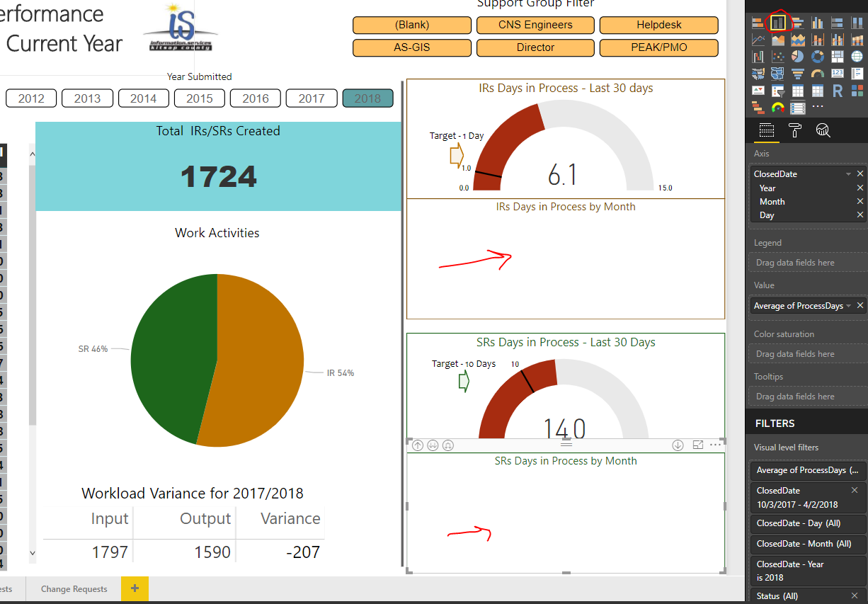Image resolution: width=868 pixels, height=604 pixels.
Task: Select the slicer visualization icon
Action: (x=778, y=91)
